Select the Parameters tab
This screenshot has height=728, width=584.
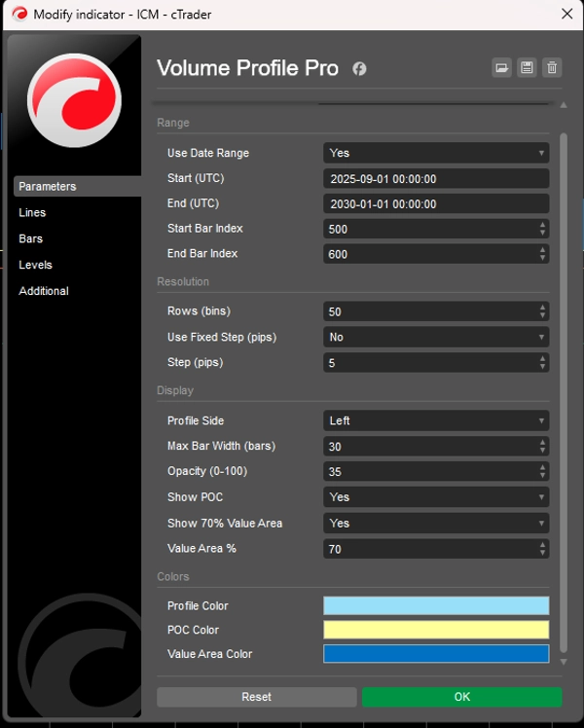click(x=78, y=186)
